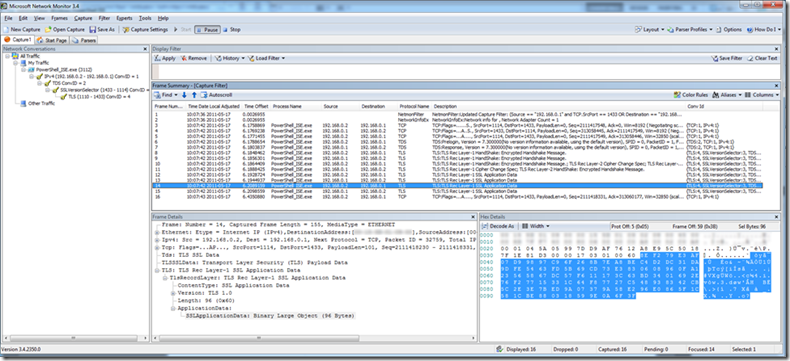Screen dimensions: 790x361
Task: Close the Frame Details pane
Action: (x=473, y=216)
